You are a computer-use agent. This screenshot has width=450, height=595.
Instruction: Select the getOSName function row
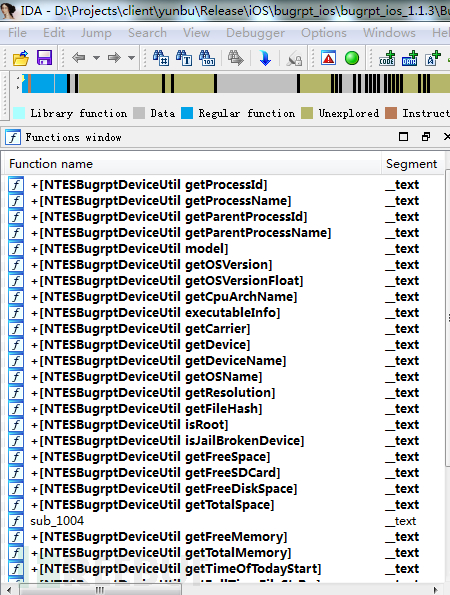224,377
